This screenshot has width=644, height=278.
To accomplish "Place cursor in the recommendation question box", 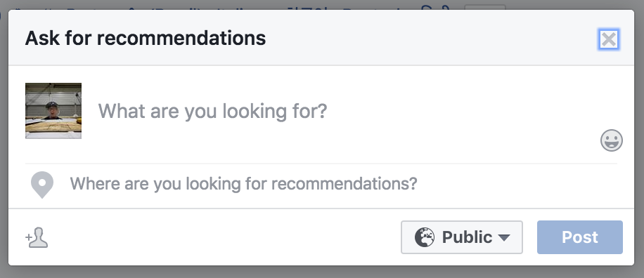I will tap(345, 111).
